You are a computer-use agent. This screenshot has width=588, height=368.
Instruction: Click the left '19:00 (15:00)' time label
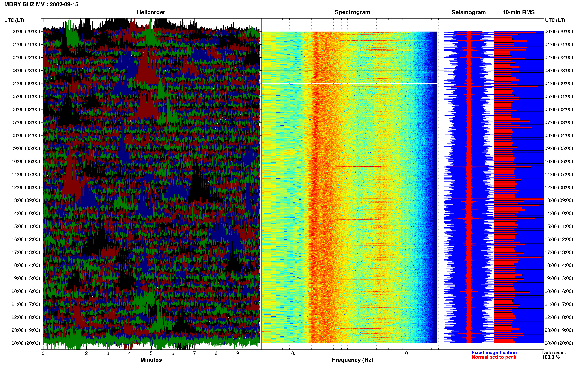[26, 278]
